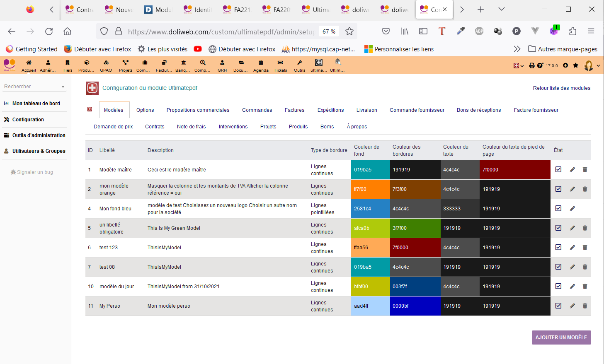The image size is (604, 364).
Task: Follow the Retour liste des modules link
Action: pyautogui.click(x=561, y=88)
